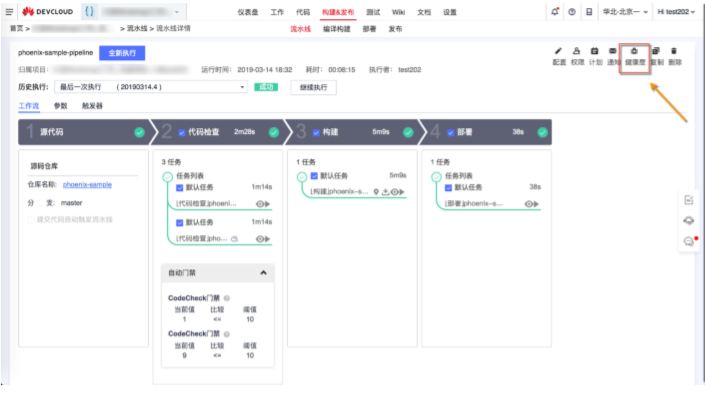This screenshot has height=401, width=705.
Task: Switch to 发布 sub-tab
Action: coord(395,29)
